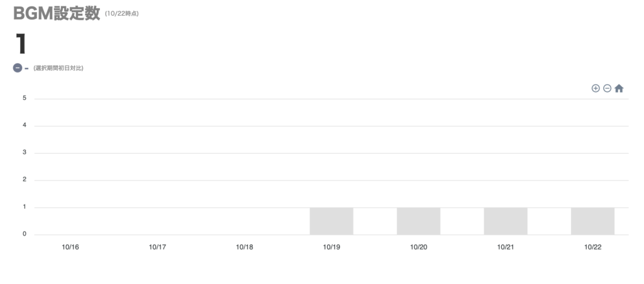
Task: Click the 10/18 x-axis label
Action: [x=245, y=247]
